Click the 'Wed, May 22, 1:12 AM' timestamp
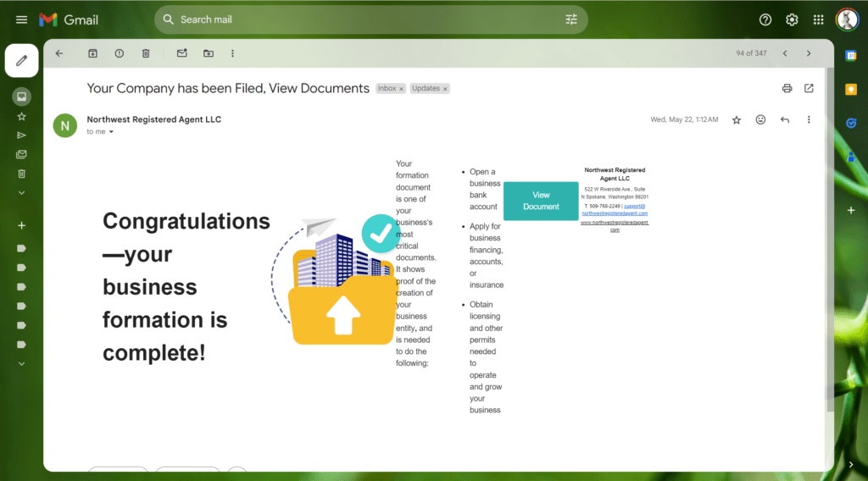This screenshot has height=481, width=868. [684, 120]
